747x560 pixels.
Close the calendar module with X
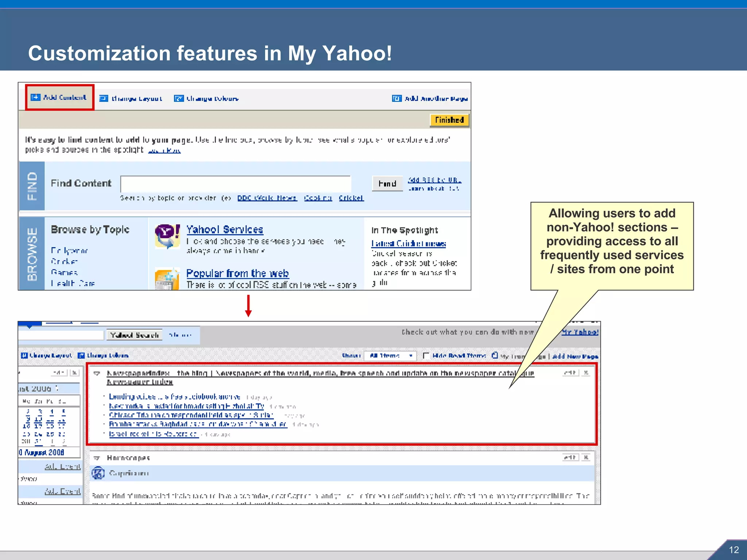point(74,373)
